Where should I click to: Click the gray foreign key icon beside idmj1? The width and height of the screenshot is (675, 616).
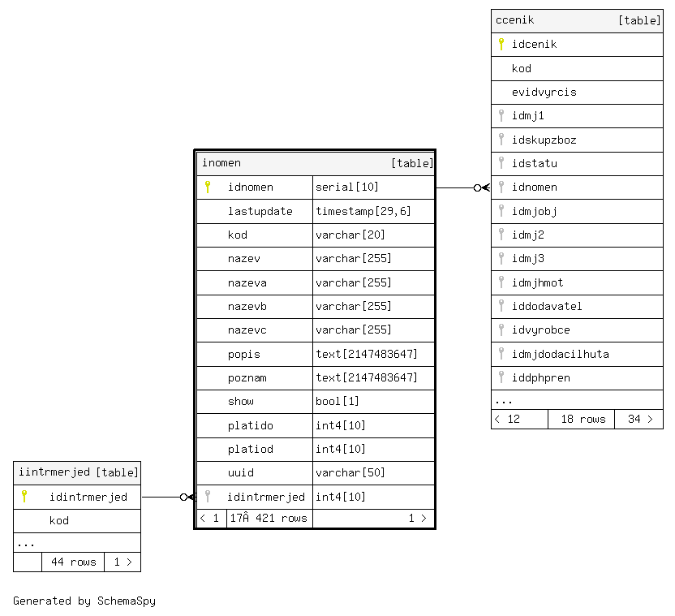point(501,115)
